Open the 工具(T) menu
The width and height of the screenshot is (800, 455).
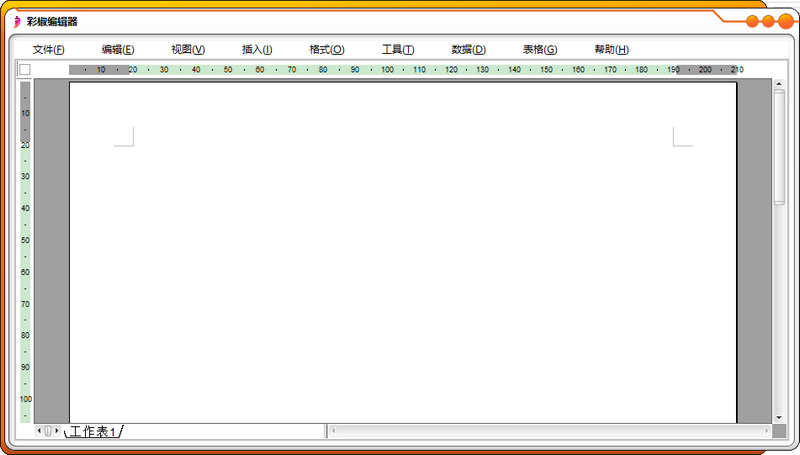point(398,49)
